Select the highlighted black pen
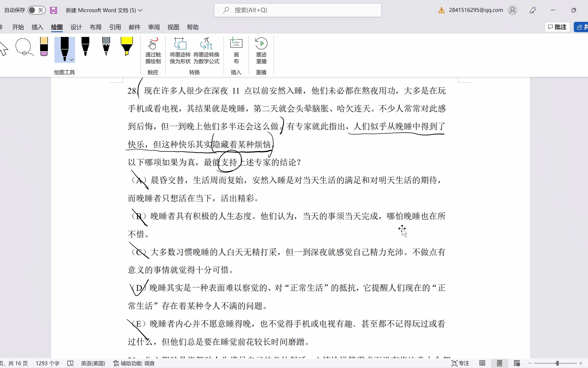588x368 pixels. (x=64, y=49)
